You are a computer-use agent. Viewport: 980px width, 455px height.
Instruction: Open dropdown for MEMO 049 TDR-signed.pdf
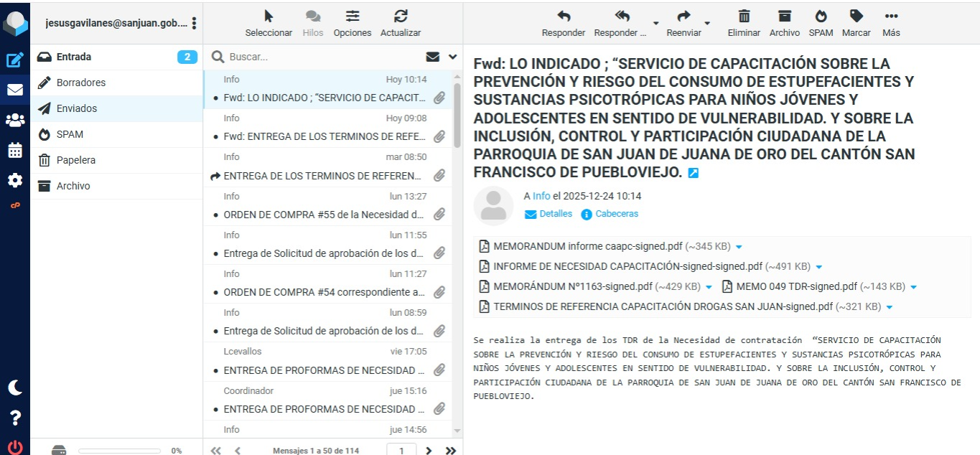click(x=913, y=287)
